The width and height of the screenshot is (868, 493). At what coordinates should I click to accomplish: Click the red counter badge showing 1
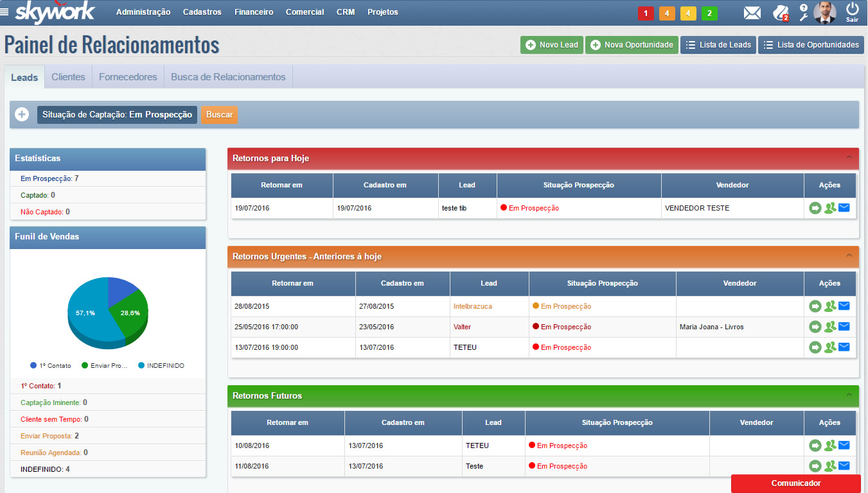pos(646,13)
